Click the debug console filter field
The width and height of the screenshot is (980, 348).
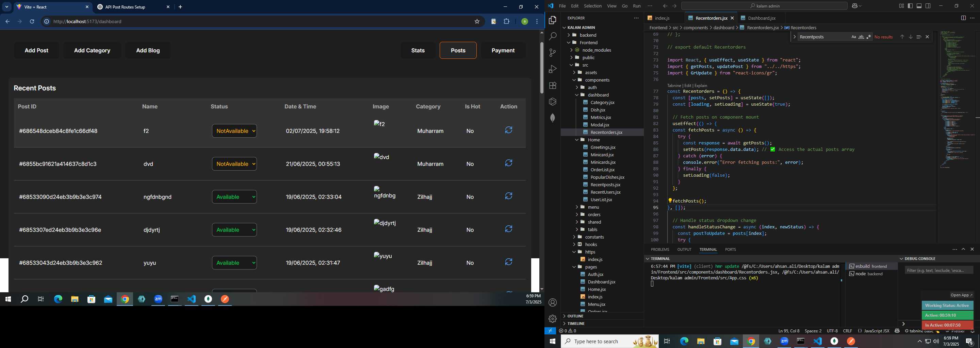pyautogui.click(x=938, y=270)
